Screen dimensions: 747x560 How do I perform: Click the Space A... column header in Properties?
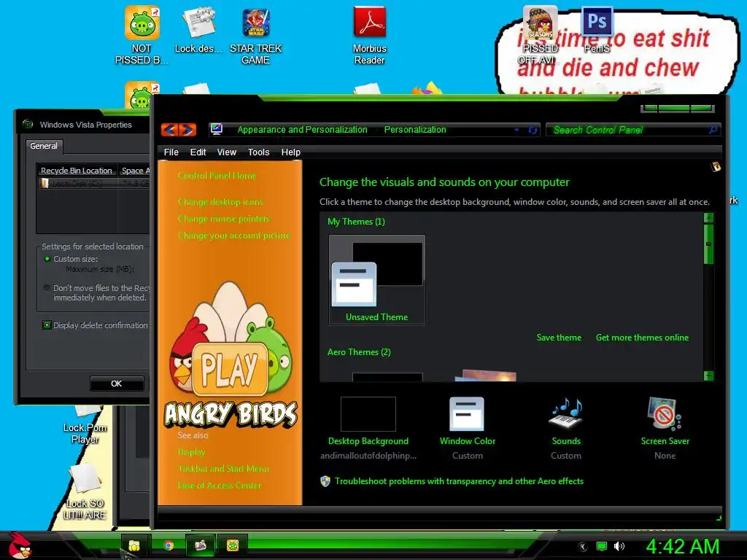(134, 171)
